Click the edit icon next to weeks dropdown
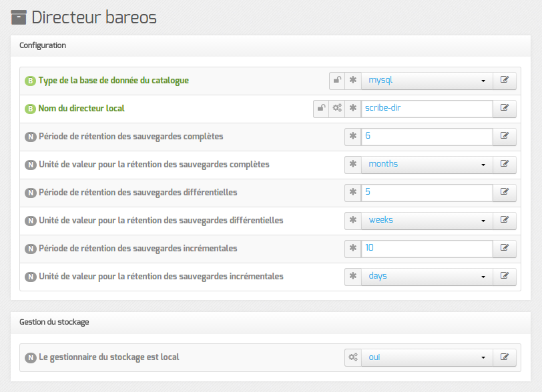542x392 pixels. pyautogui.click(x=505, y=221)
